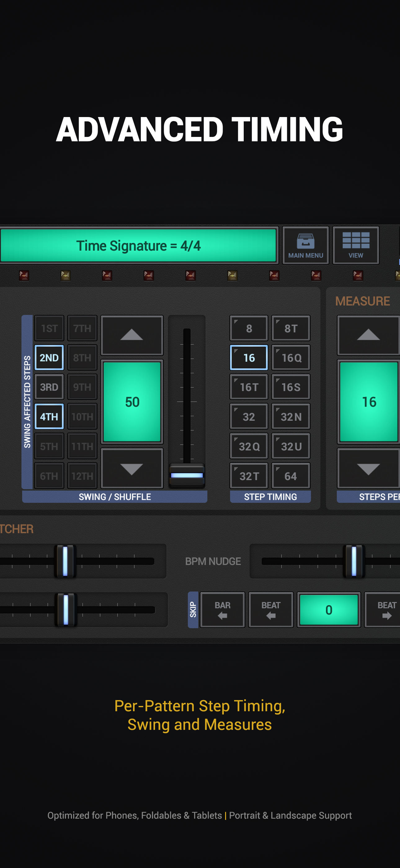This screenshot has width=400, height=868.
Task: Toggle 8TH swing affected step
Action: coord(82,358)
